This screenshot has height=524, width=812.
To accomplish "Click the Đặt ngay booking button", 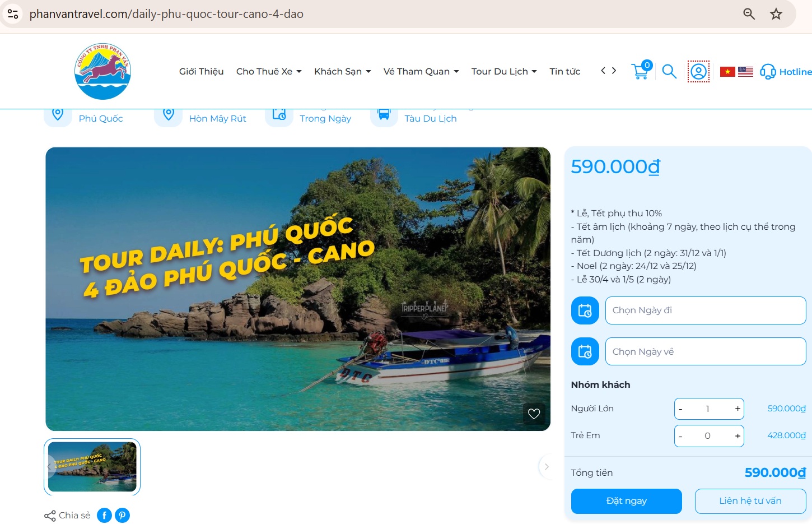I will click(x=626, y=501).
